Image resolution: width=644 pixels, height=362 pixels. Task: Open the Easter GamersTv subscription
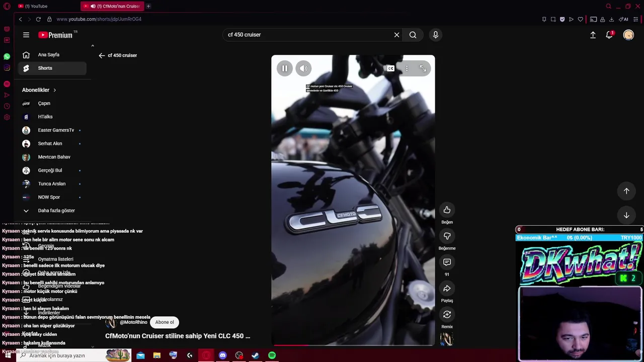click(x=52, y=130)
